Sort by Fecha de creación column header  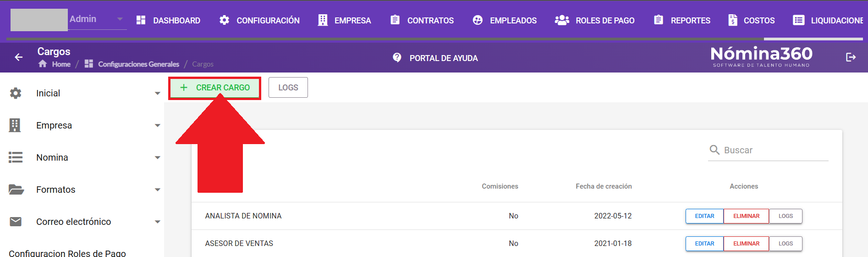(x=604, y=186)
